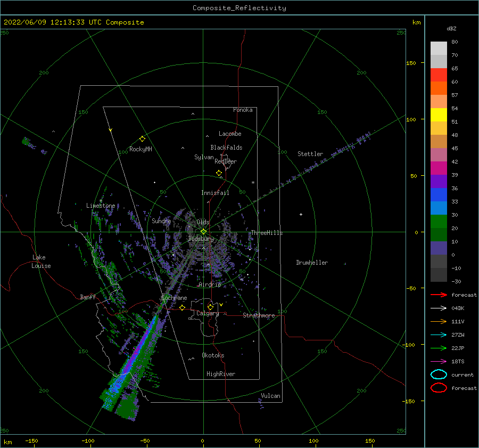
Task: Select the magenta 42–39 dBZ swatch
Action: (x=439, y=168)
